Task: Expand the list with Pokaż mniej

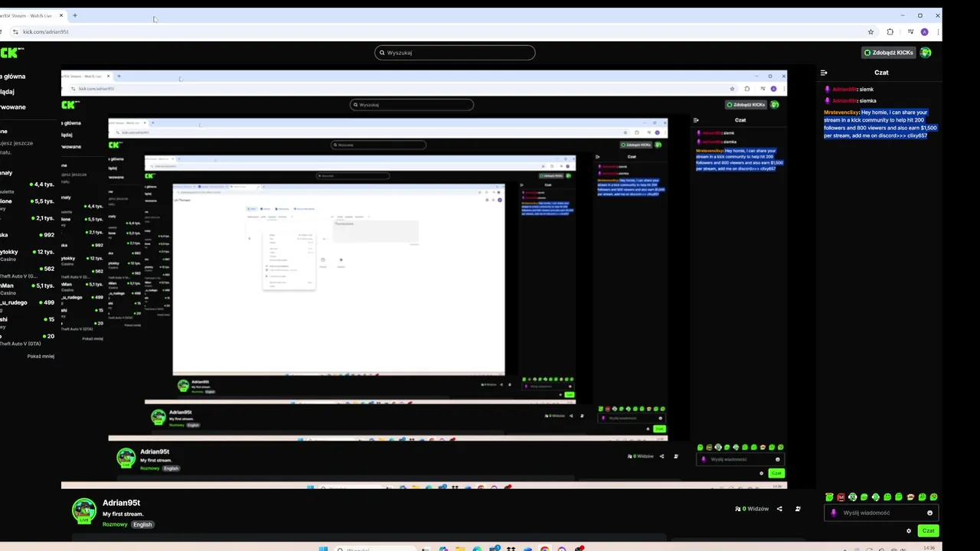Action: (x=41, y=356)
